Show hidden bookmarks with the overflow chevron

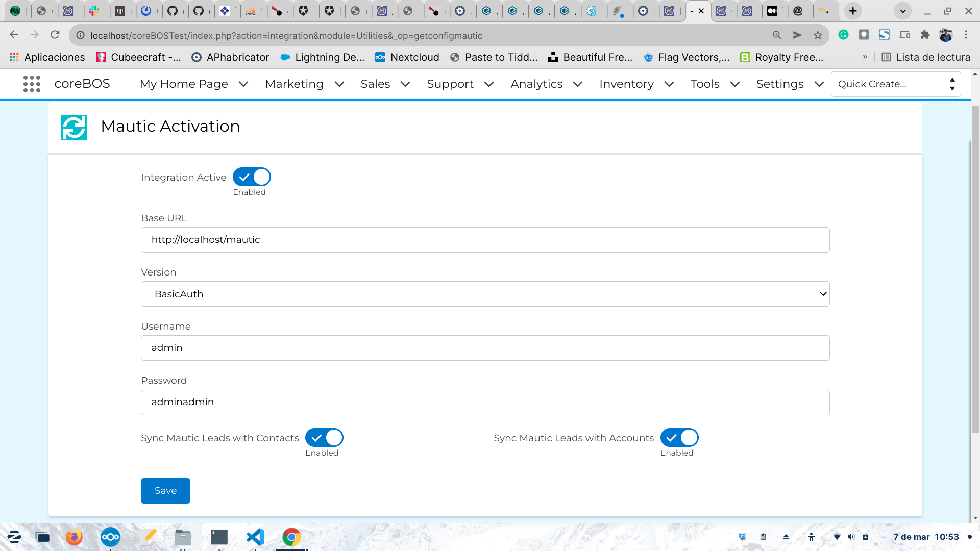865,57
